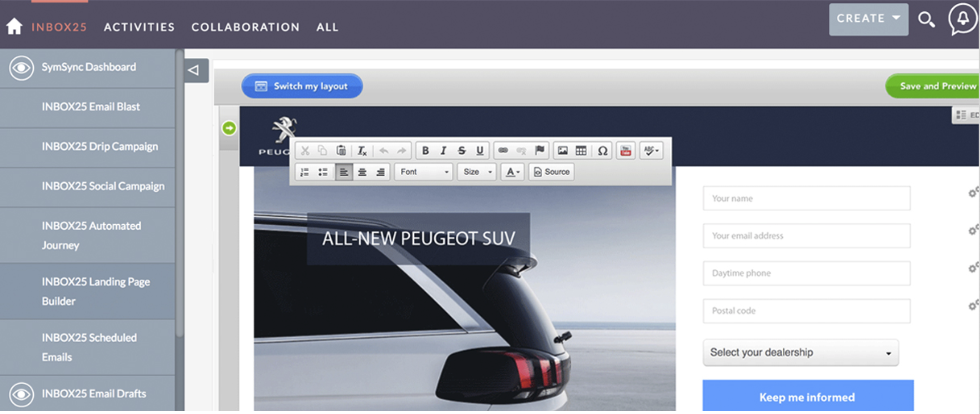
Task: Expand the Select your dealership dropdown
Action: [x=800, y=352]
